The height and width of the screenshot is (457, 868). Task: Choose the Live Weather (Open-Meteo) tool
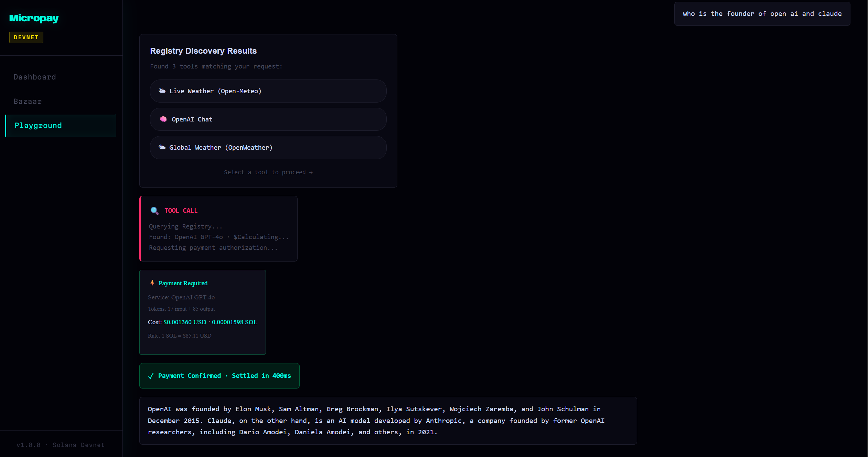[x=268, y=91]
